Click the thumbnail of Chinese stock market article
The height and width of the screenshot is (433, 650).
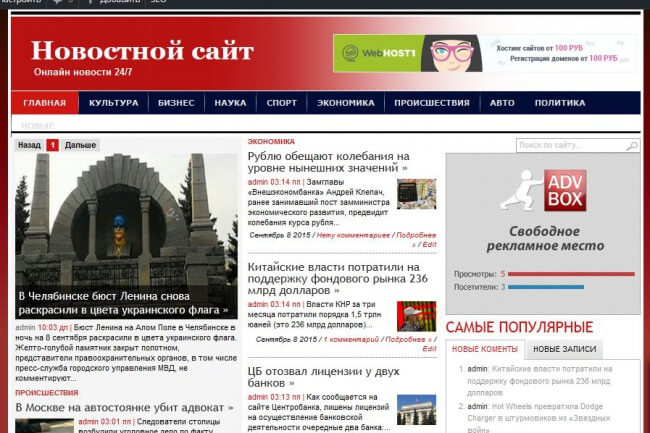pos(416,316)
